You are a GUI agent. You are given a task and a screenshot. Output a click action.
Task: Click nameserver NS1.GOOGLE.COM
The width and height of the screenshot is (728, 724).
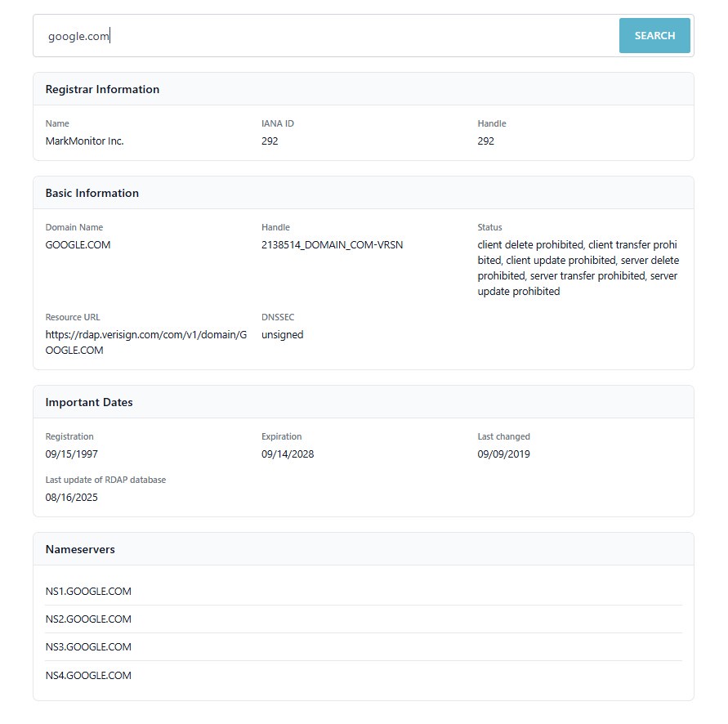tap(88, 591)
